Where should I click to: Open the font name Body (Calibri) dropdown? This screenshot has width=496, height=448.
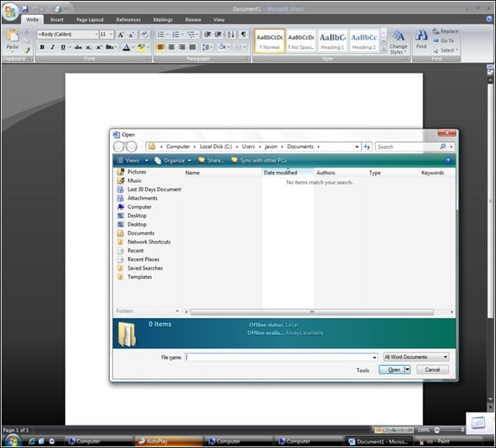[96, 34]
